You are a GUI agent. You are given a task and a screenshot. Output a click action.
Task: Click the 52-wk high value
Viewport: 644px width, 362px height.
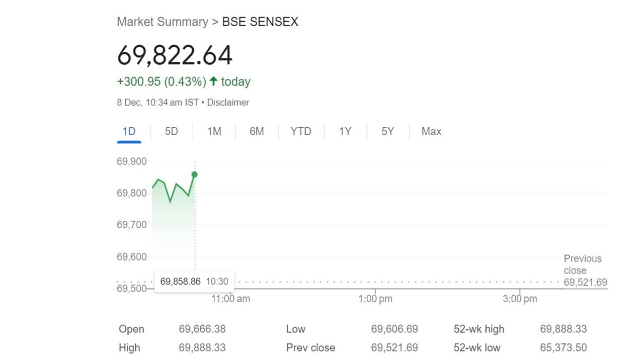563,329
